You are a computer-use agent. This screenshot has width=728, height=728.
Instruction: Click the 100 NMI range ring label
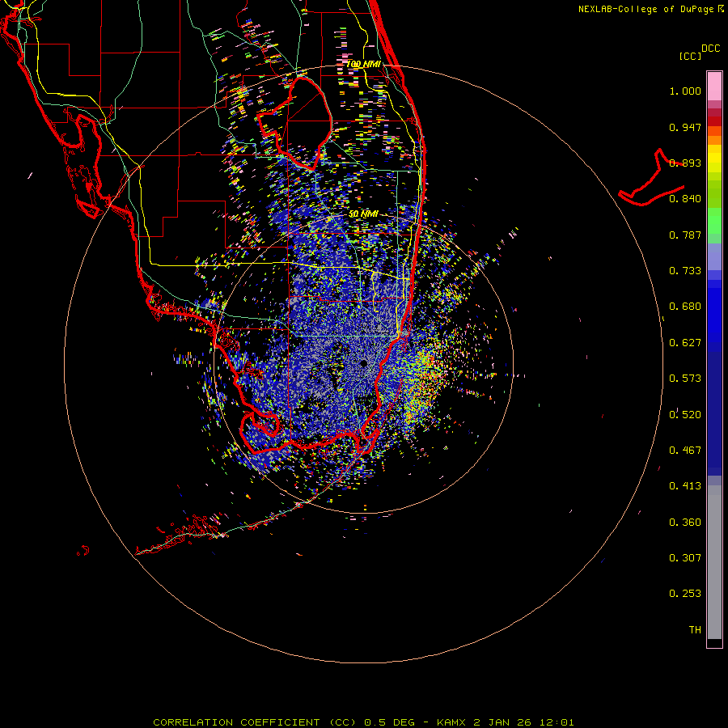(363, 64)
